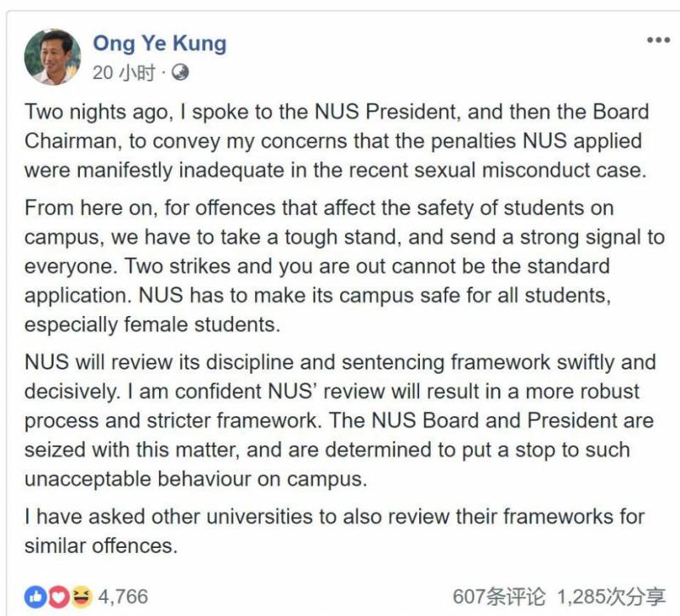Click the '20 小时' post timestamp
Screen dimensions: 680x616
coord(123,73)
